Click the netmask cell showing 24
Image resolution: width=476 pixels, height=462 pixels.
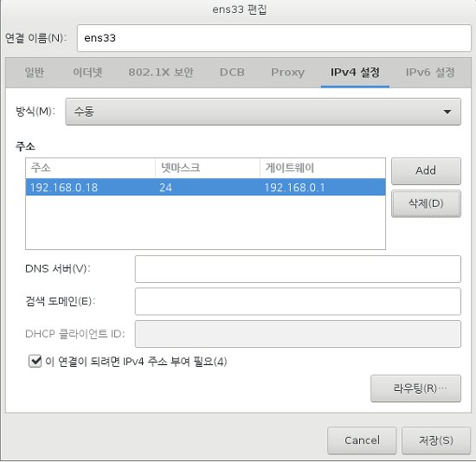coord(208,187)
